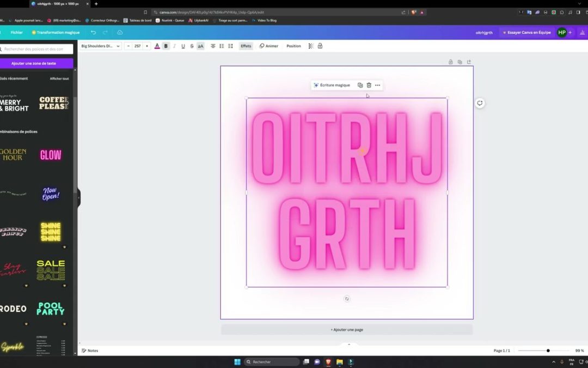Open the transparency checkerboard control
Viewport: 588px width, 368px height.
pyautogui.click(x=311, y=46)
